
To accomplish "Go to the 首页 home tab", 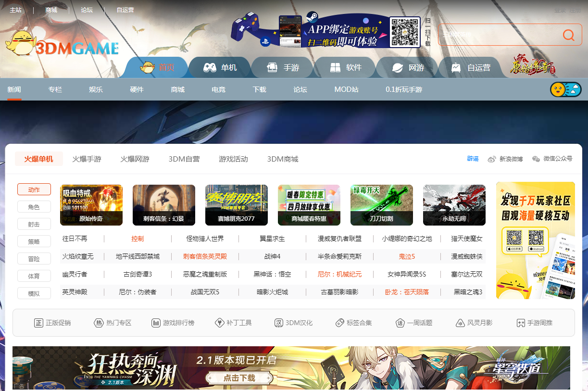I will click(157, 67).
